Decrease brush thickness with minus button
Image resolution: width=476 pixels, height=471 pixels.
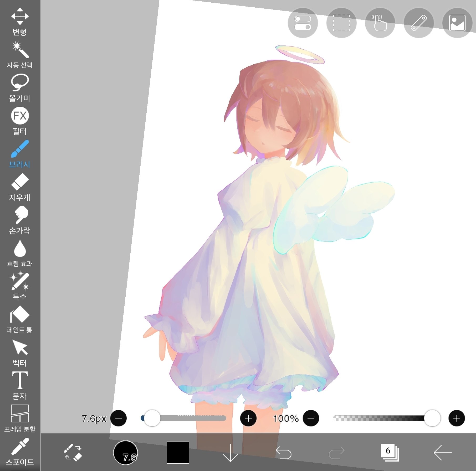click(x=119, y=418)
